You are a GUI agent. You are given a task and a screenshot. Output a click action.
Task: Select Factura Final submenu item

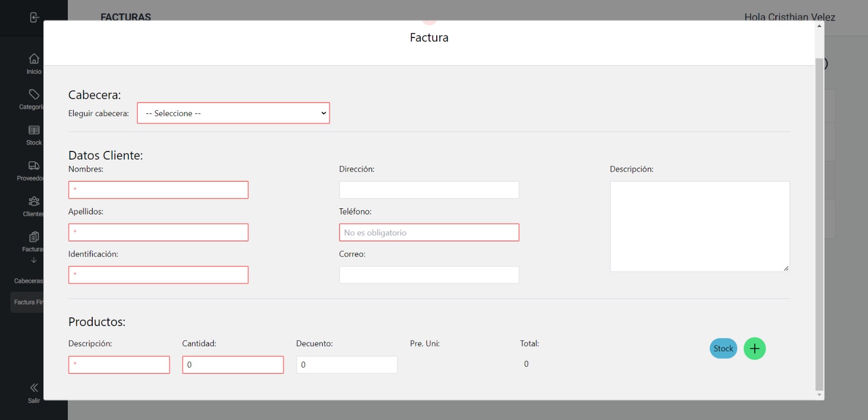pyautogui.click(x=28, y=302)
